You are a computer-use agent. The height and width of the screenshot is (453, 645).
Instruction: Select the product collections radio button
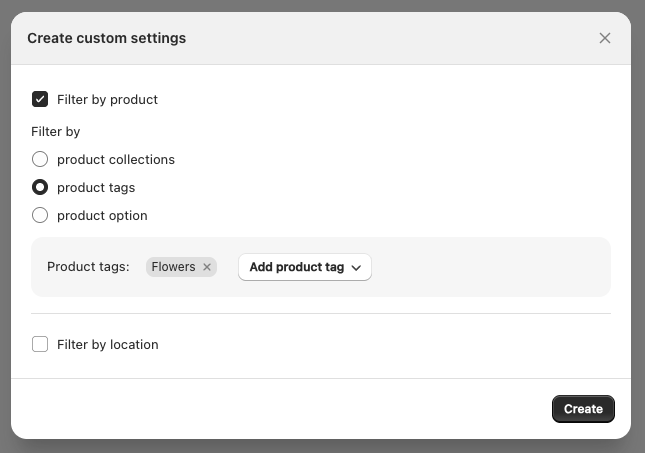tap(40, 159)
